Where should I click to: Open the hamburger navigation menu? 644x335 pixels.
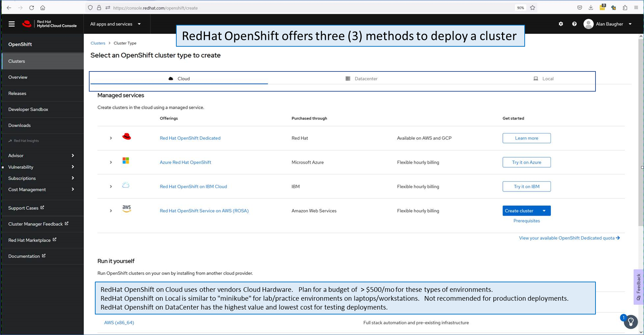tap(12, 24)
